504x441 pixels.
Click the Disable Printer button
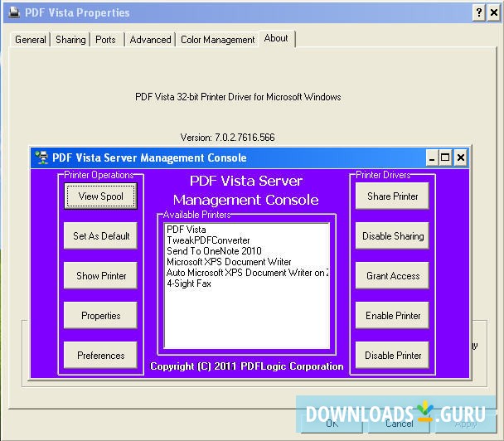(x=392, y=356)
